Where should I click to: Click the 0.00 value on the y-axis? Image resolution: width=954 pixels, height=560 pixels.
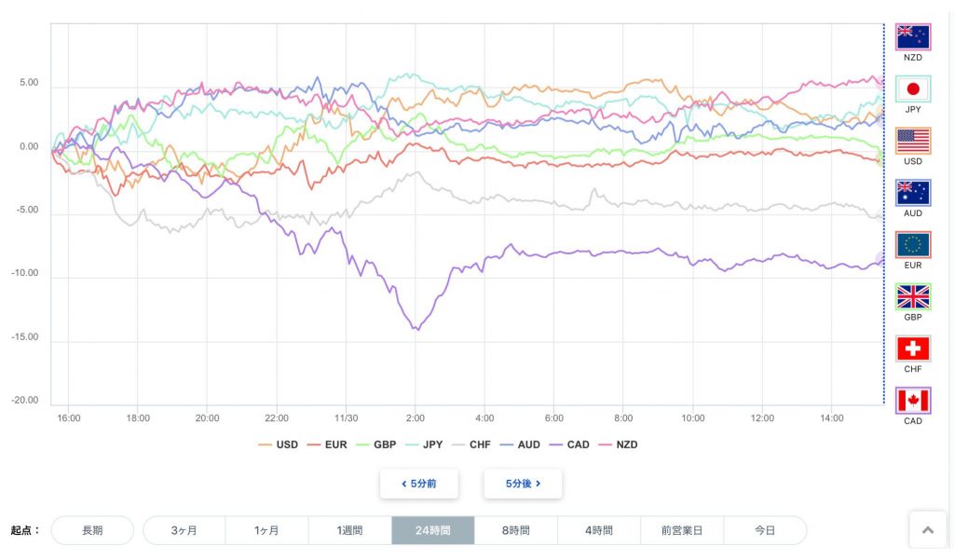[x=29, y=146]
